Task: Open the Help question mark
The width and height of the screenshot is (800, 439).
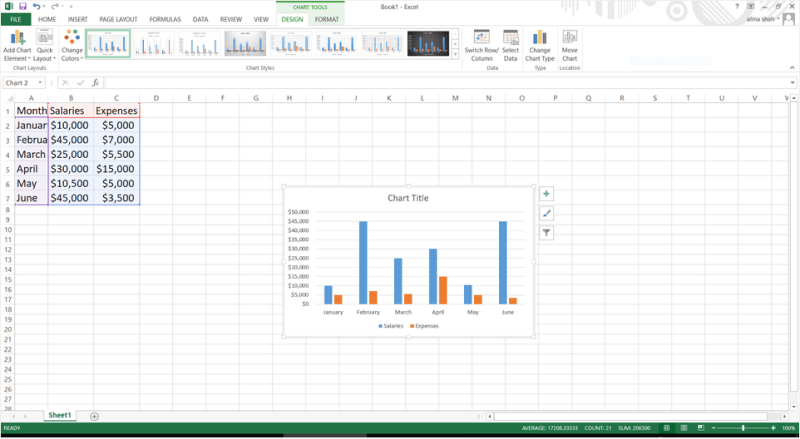Action: pos(737,7)
